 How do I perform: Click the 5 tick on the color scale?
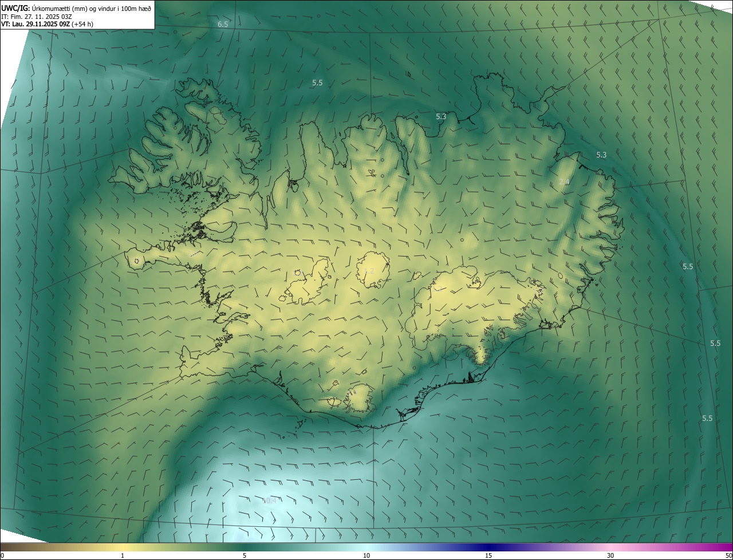click(245, 555)
